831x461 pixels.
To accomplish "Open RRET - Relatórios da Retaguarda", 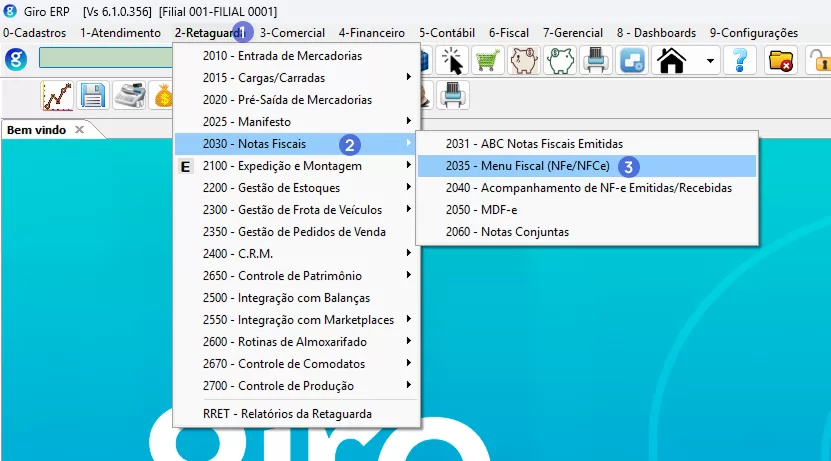I will (287, 414).
